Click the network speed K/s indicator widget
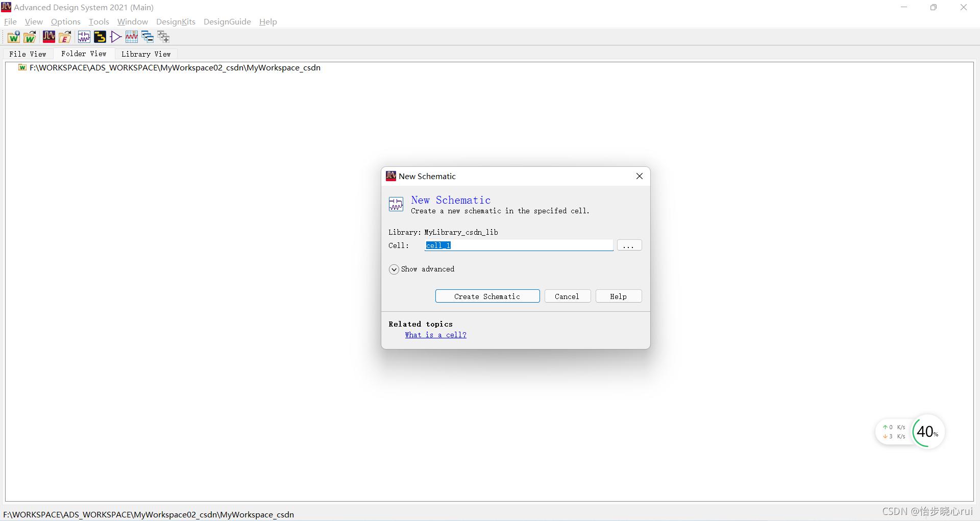The width and height of the screenshot is (980, 521). [x=894, y=432]
